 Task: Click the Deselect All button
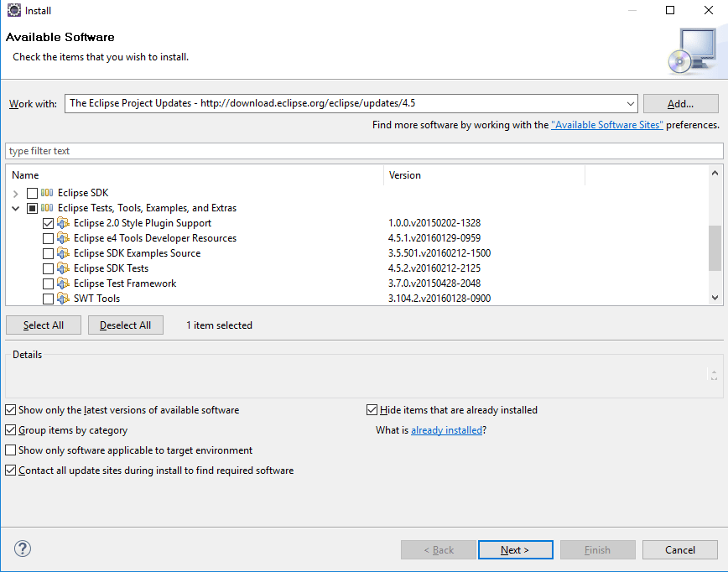[125, 325]
